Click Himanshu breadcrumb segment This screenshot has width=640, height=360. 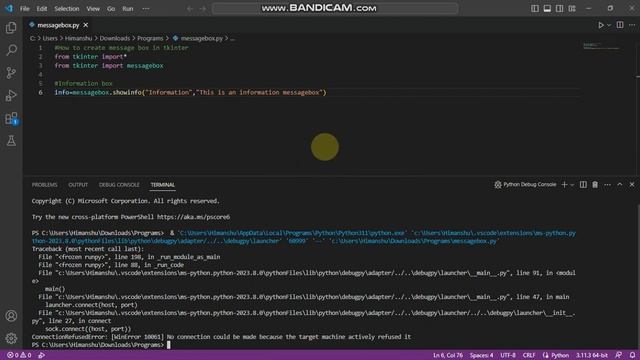[78, 38]
